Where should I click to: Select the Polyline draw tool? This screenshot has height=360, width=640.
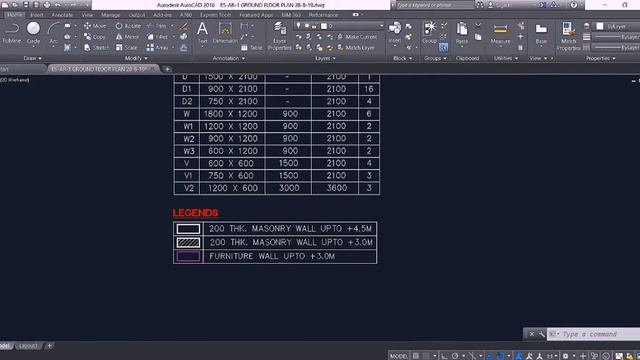click(12, 33)
